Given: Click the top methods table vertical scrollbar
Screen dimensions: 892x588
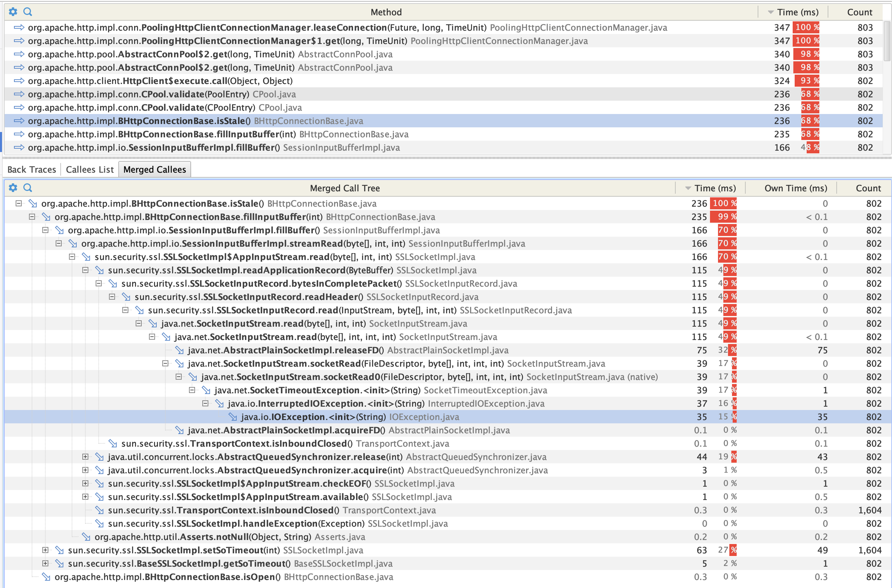Looking at the screenshot, I should click(887, 41).
